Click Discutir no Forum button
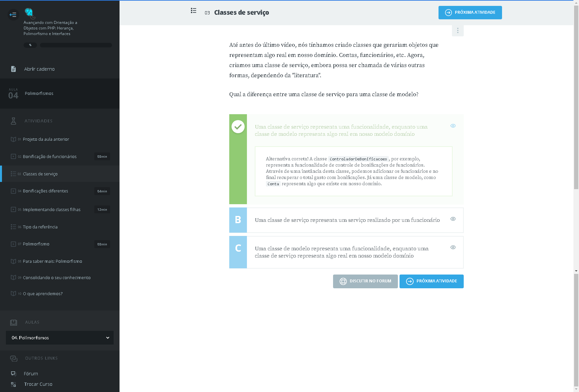Screen dimensions: 579x392 click(365, 281)
